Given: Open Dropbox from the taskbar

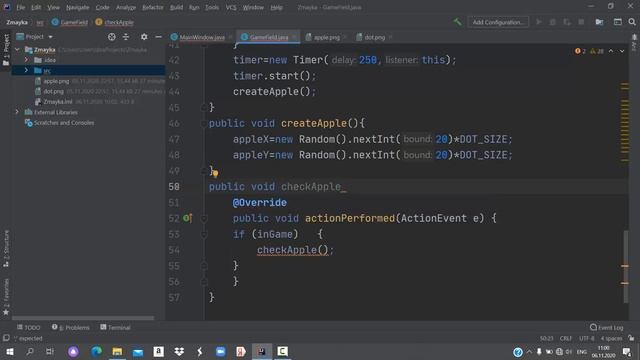Looking at the screenshot, I should 179,351.
